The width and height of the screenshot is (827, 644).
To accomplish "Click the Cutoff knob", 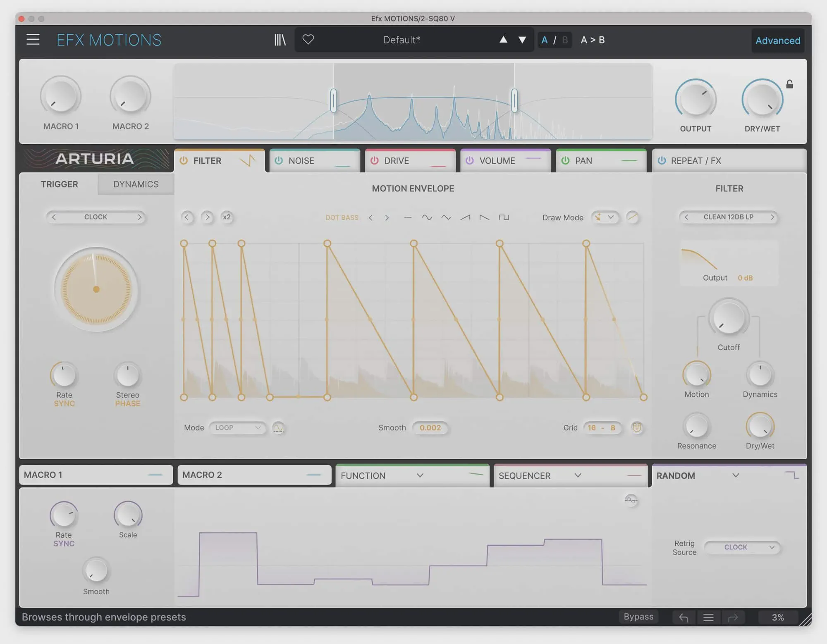I will 729,319.
